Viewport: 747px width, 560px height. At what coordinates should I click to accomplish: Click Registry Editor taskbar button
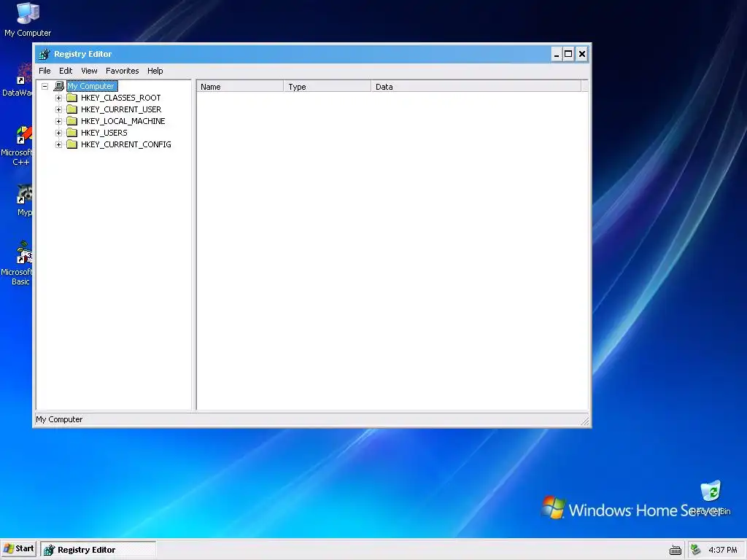click(98, 550)
